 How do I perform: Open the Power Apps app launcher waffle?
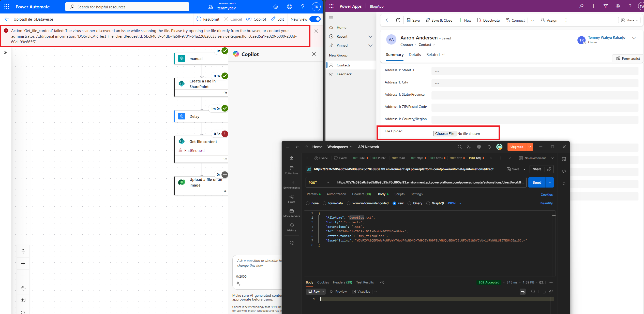331,6
